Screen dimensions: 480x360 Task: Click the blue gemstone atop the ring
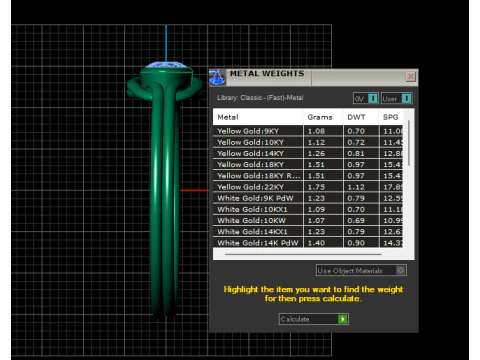coord(166,65)
